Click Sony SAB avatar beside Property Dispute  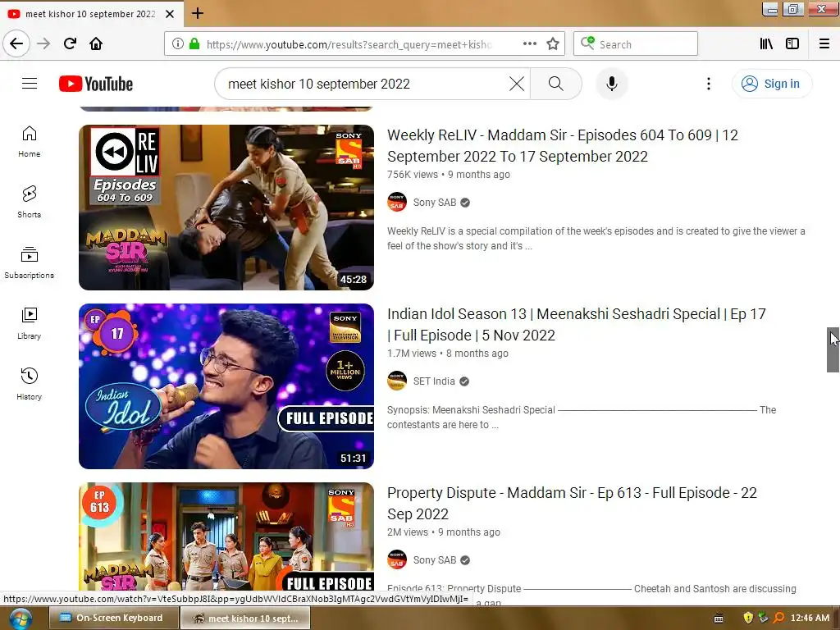pyautogui.click(x=397, y=559)
